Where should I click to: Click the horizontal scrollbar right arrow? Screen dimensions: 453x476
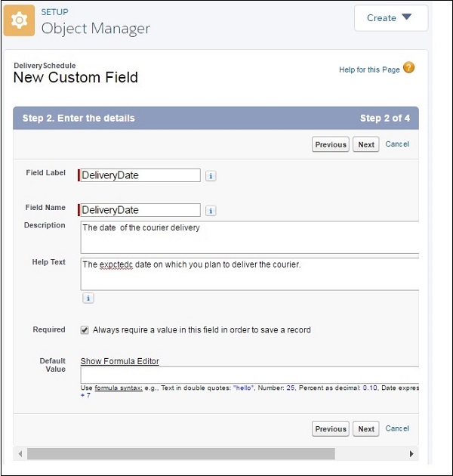click(x=411, y=454)
